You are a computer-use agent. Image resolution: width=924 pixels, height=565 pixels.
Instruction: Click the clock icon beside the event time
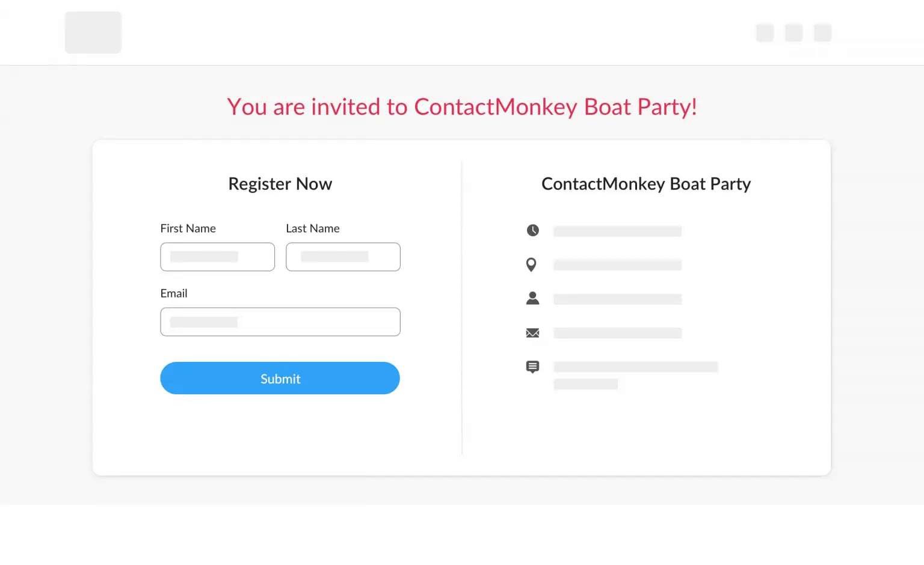tap(532, 230)
